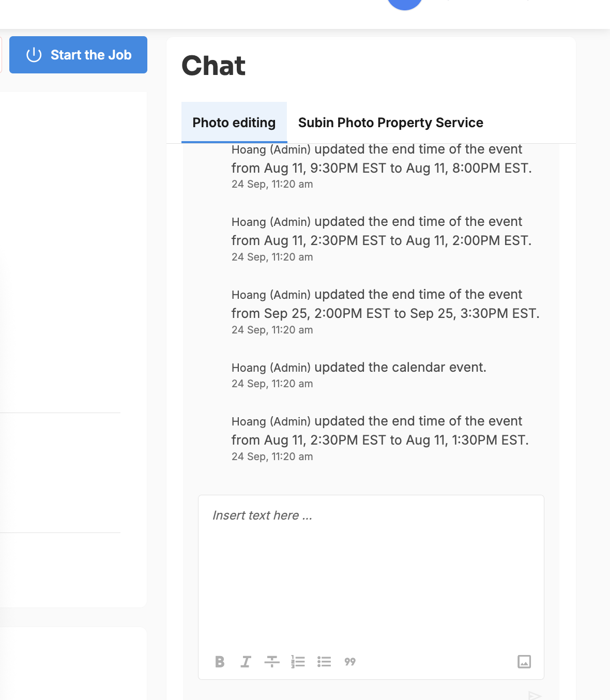Start the Job
The image size is (610, 700).
[78, 55]
